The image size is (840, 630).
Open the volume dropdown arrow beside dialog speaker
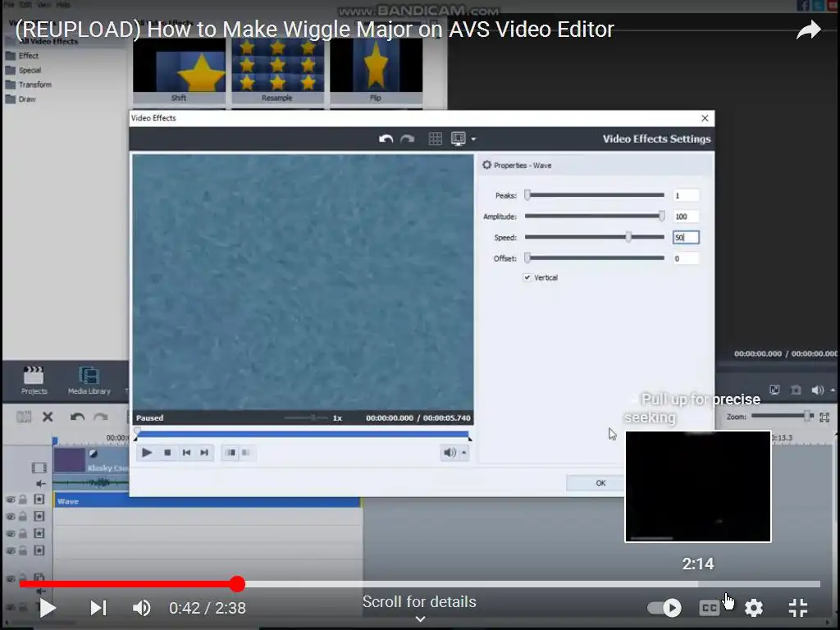(464, 453)
